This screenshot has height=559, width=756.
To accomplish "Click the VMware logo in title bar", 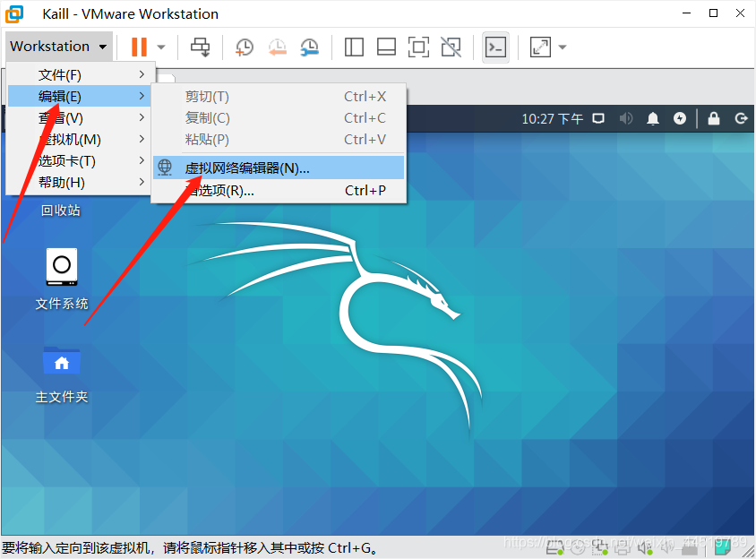I will 14,14.
